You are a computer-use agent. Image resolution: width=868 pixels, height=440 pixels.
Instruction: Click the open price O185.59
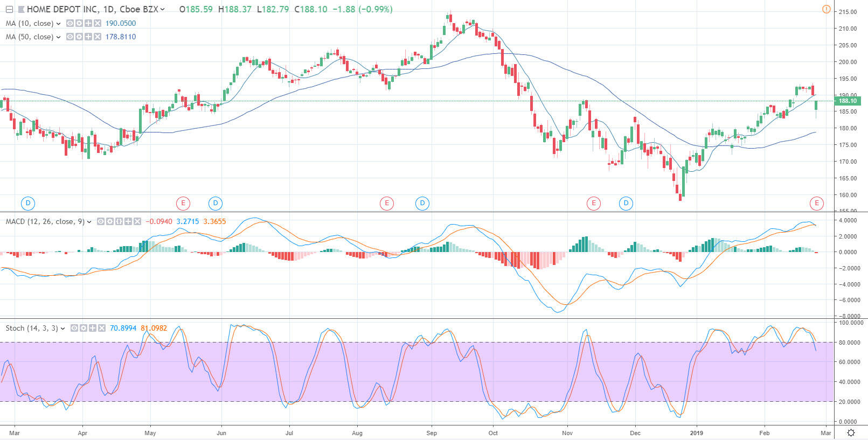pos(196,9)
